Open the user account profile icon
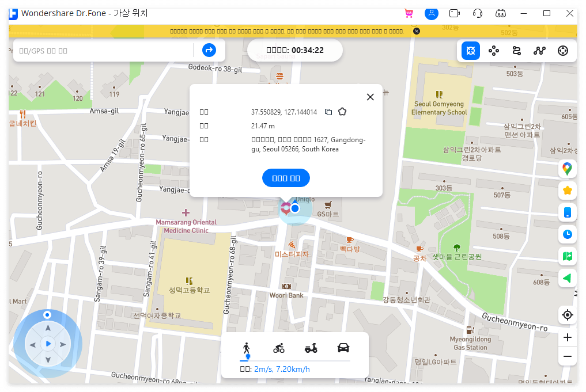The width and height of the screenshot is (586, 392). [431, 13]
